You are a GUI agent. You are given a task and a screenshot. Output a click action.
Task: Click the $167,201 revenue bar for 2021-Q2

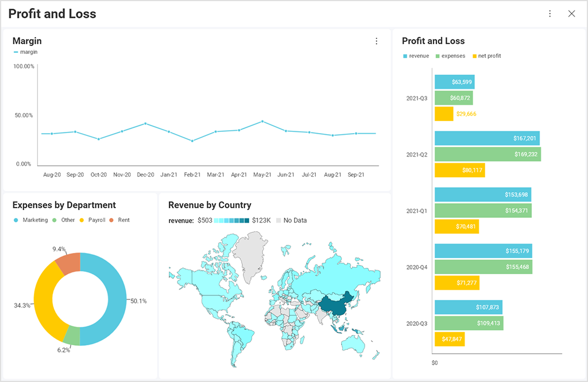click(x=488, y=138)
